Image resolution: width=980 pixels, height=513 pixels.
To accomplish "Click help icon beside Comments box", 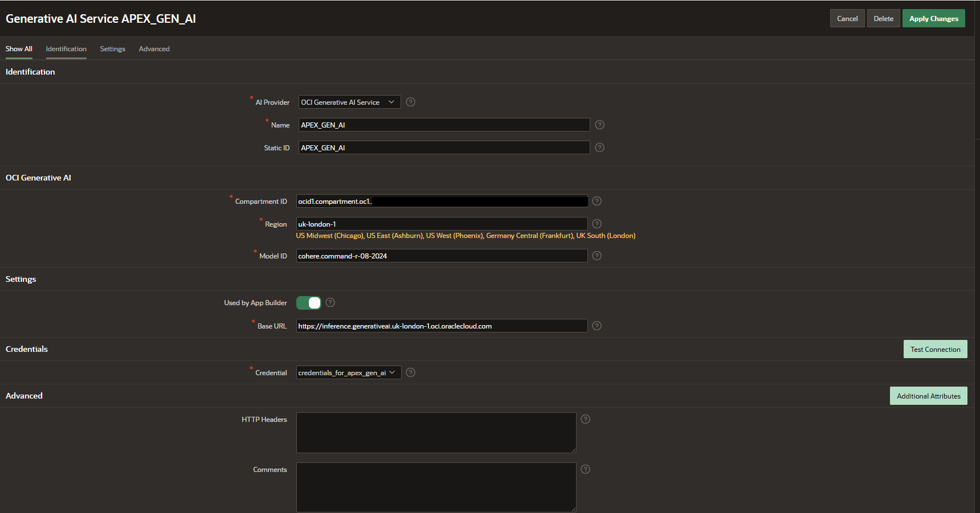I will 585,469.
